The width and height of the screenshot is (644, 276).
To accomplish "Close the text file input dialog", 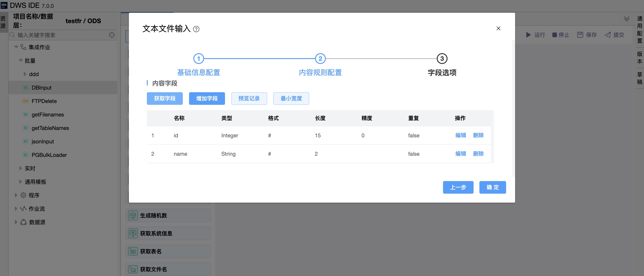I will [498, 28].
